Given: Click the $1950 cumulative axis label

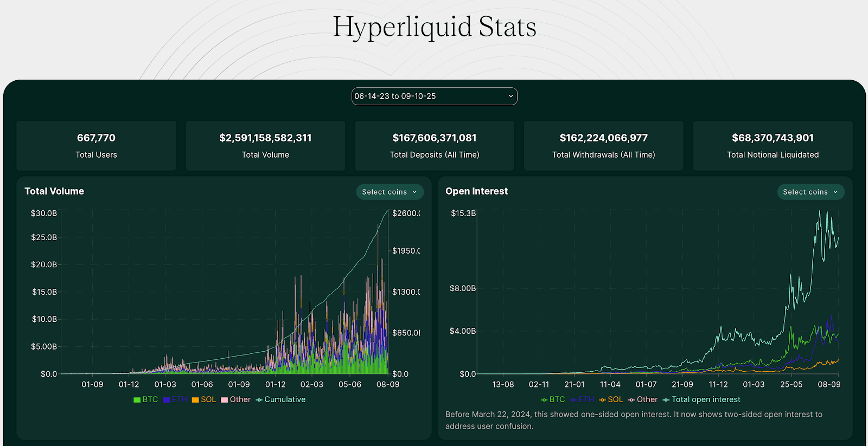Looking at the screenshot, I should click(406, 251).
